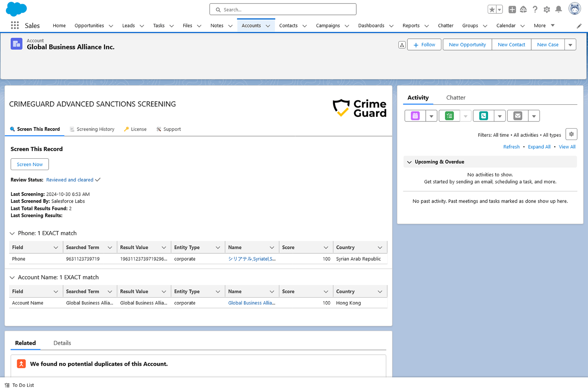Open the Notifications bell icon
This screenshot has height=392, width=588.
(x=559, y=9)
